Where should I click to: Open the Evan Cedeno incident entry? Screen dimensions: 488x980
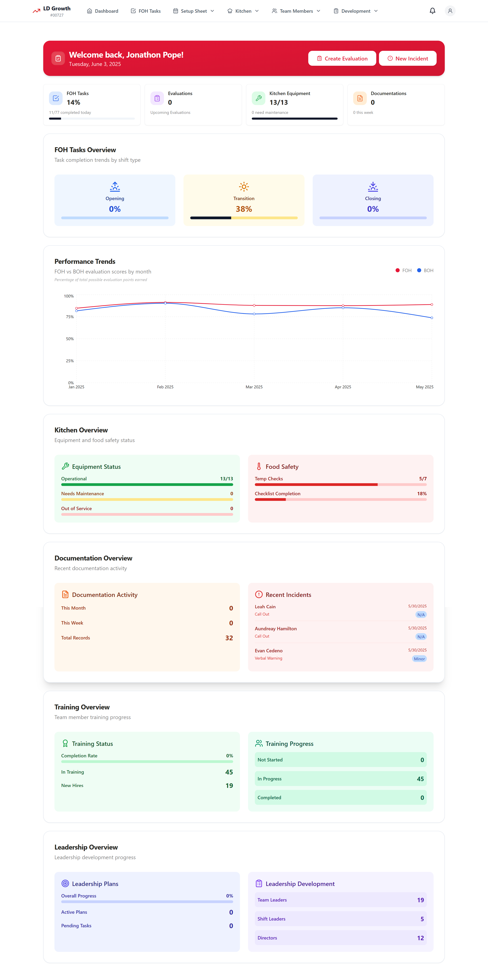[x=341, y=654]
